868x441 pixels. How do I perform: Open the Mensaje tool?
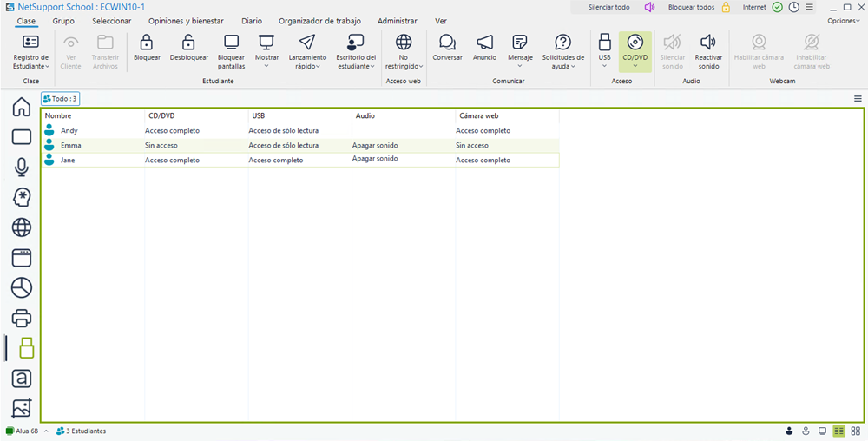pos(520,52)
